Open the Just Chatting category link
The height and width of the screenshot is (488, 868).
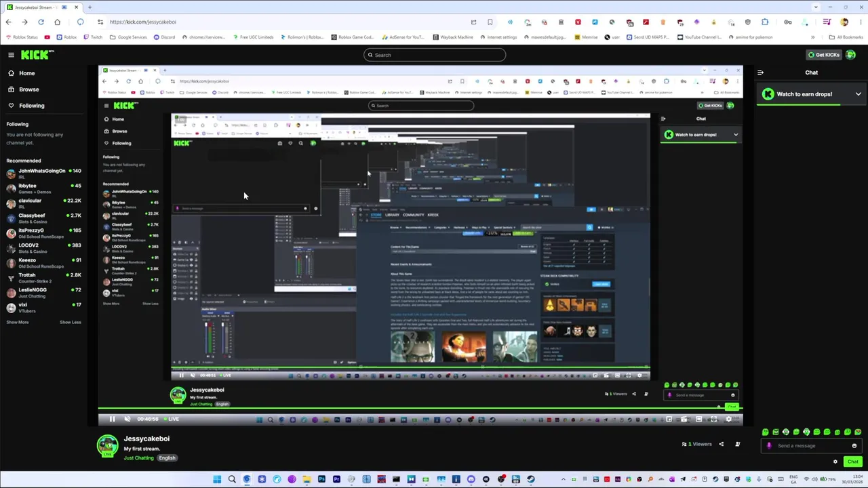point(139,458)
